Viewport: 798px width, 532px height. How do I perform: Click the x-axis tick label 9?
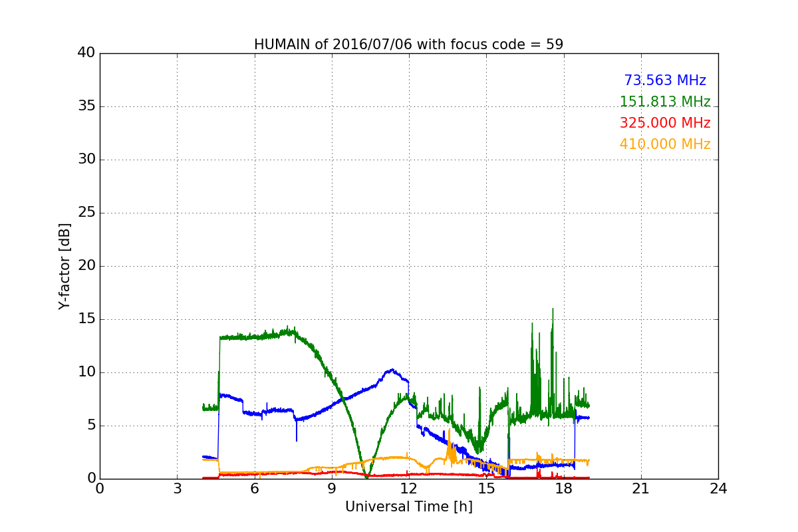coord(332,489)
